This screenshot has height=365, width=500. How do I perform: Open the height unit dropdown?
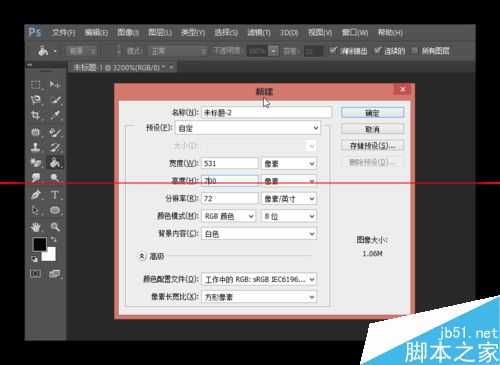[x=289, y=181]
